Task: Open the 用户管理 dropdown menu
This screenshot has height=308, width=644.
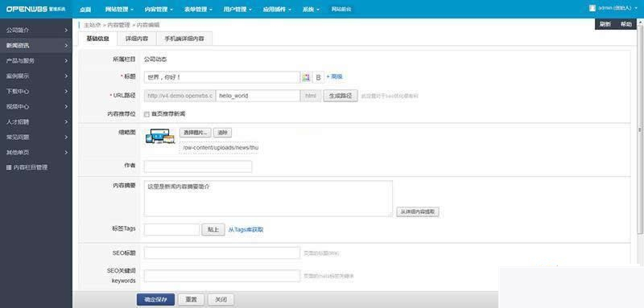Action: (237, 9)
